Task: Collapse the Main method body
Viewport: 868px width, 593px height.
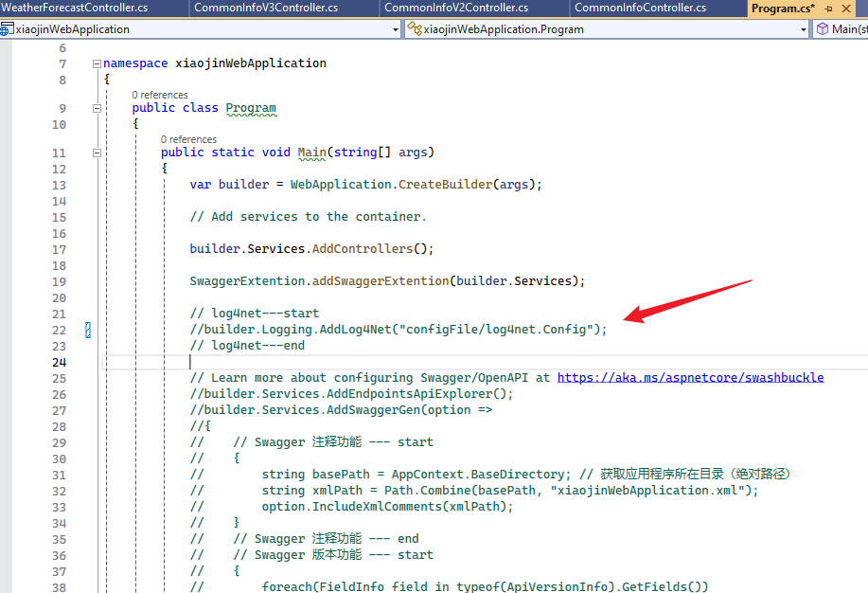Action: pos(97,152)
